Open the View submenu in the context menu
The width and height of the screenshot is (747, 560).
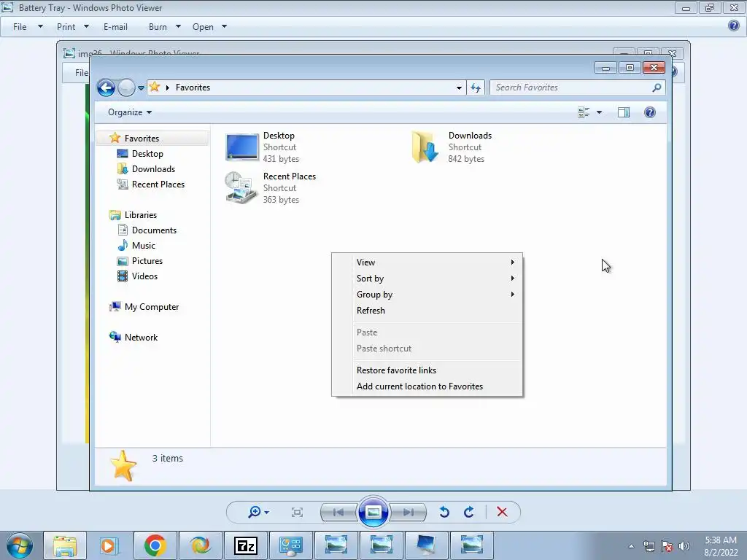tap(427, 262)
